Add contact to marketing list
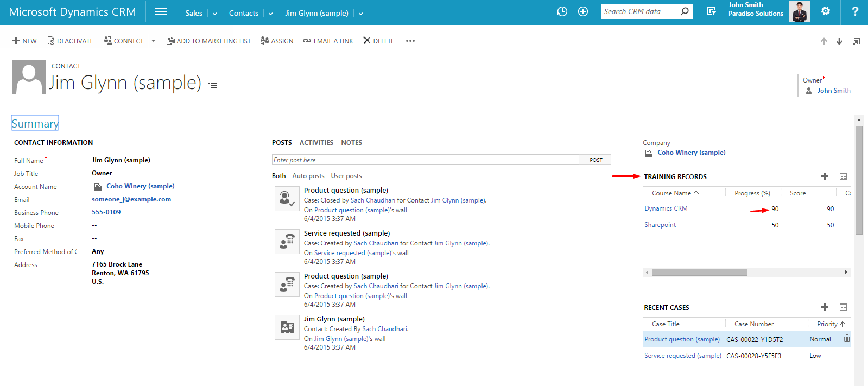This screenshot has height=386, width=868. coord(208,41)
